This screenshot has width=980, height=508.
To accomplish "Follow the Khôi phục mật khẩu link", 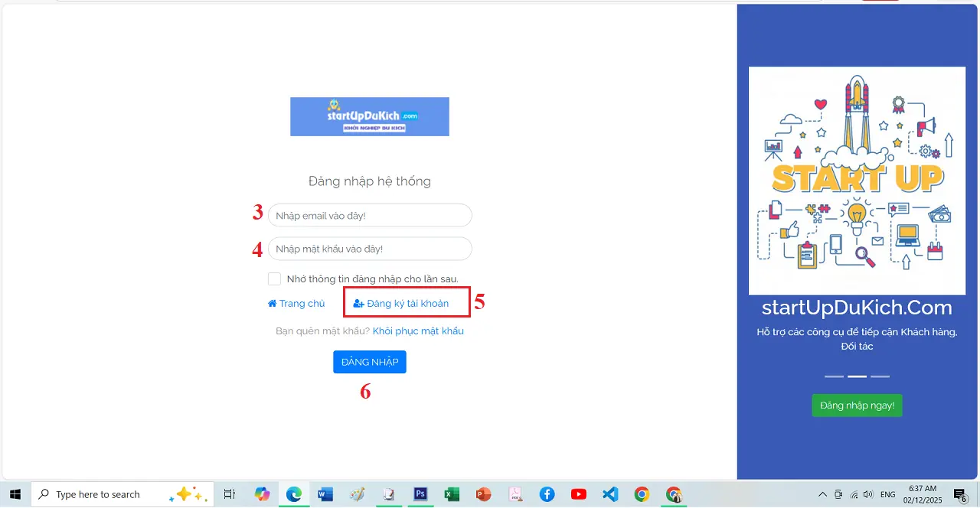I will [418, 331].
